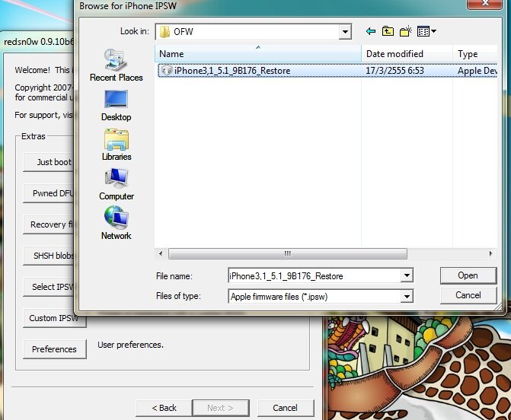511x420 pixels.
Task: Click the scroll right arrow
Action: [490, 253]
